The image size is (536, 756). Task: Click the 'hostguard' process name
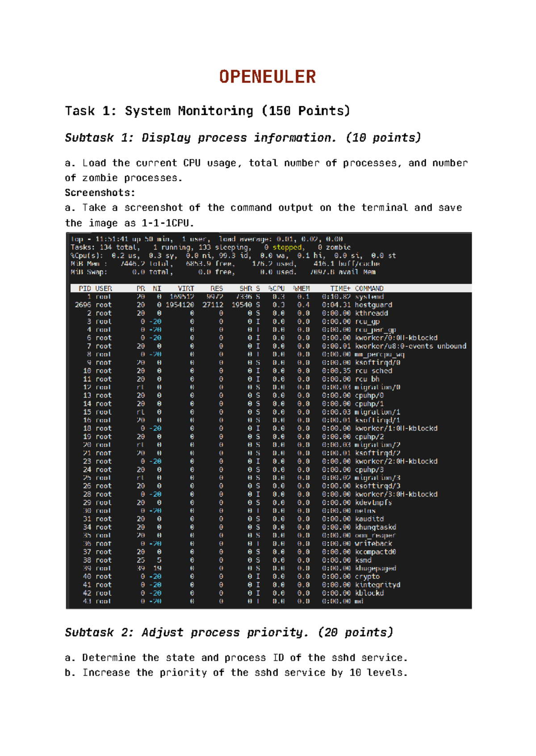[373, 305]
